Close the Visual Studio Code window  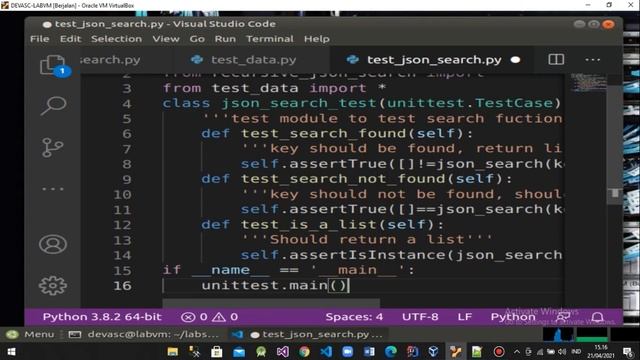point(608,24)
